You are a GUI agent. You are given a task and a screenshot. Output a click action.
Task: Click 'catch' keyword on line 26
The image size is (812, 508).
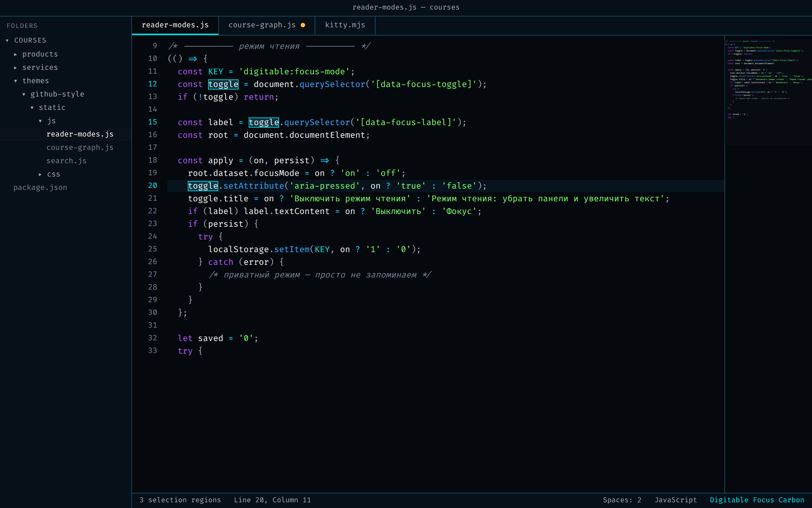coord(221,262)
